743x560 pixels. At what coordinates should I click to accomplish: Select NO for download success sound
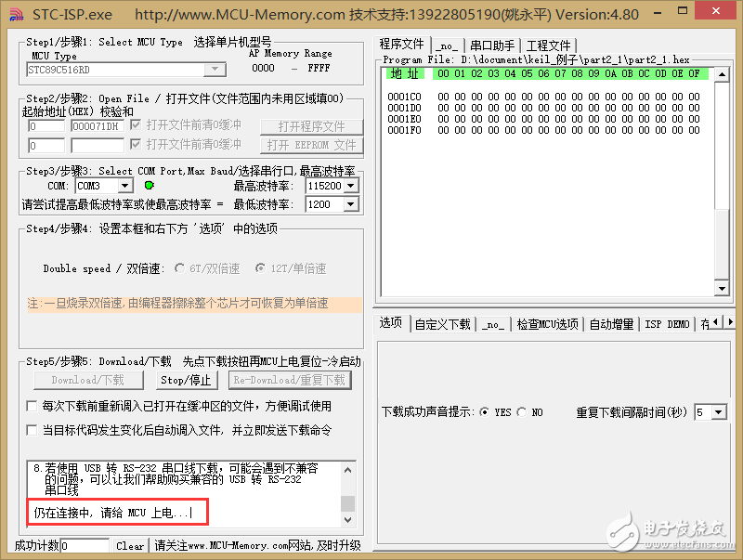(x=521, y=411)
